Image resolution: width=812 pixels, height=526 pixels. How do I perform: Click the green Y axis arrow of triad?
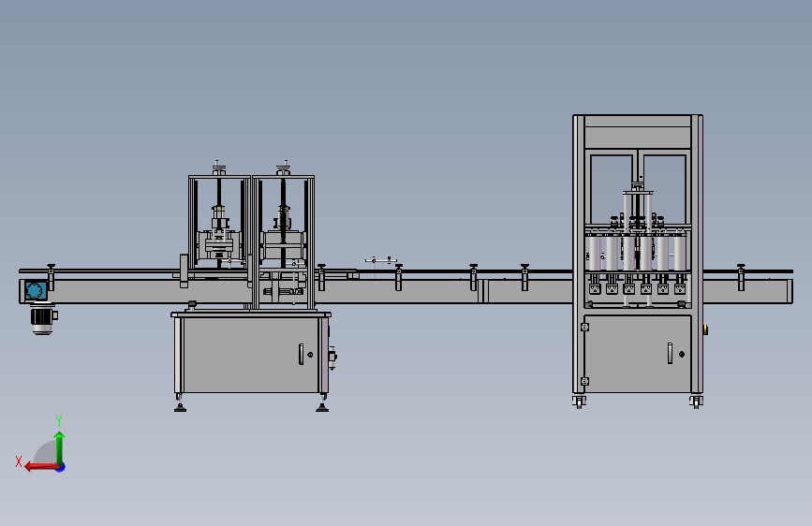click(60, 447)
